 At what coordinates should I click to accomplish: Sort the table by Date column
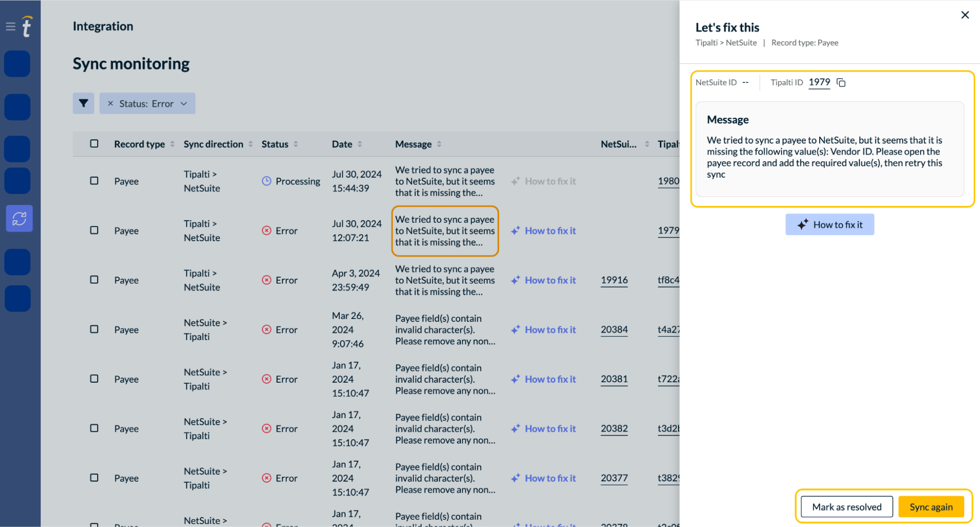pyautogui.click(x=359, y=144)
